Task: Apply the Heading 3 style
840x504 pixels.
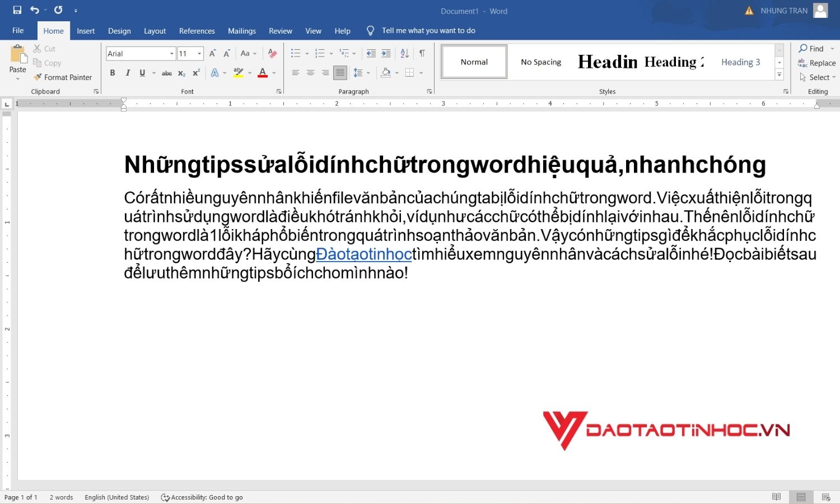Action: 740,62
